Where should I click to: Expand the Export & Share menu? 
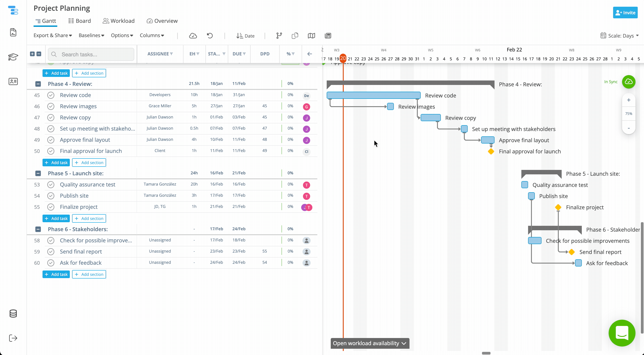coord(53,36)
